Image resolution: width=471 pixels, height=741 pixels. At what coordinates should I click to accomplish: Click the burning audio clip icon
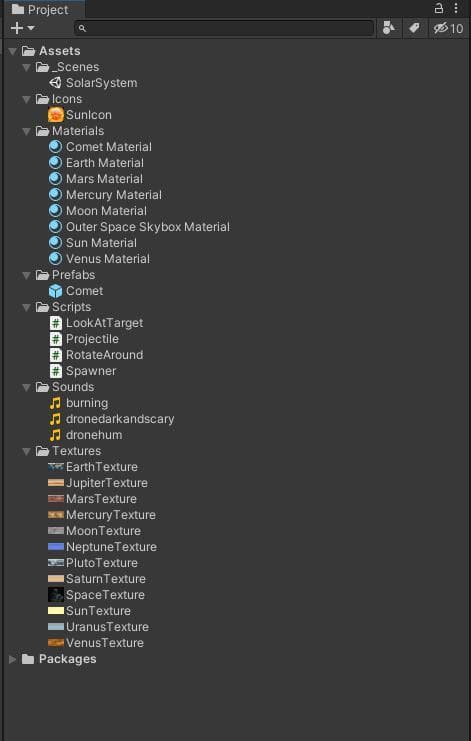[x=55, y=403]
